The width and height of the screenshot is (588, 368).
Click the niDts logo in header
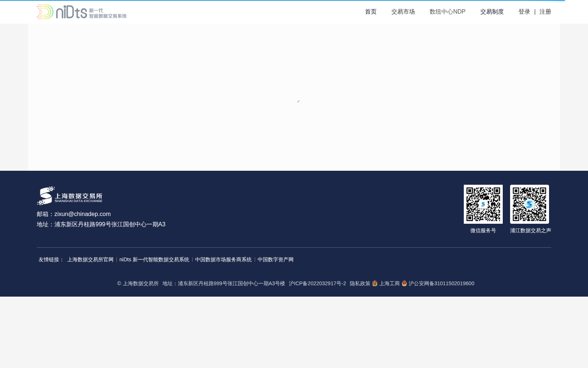[82, 12]
